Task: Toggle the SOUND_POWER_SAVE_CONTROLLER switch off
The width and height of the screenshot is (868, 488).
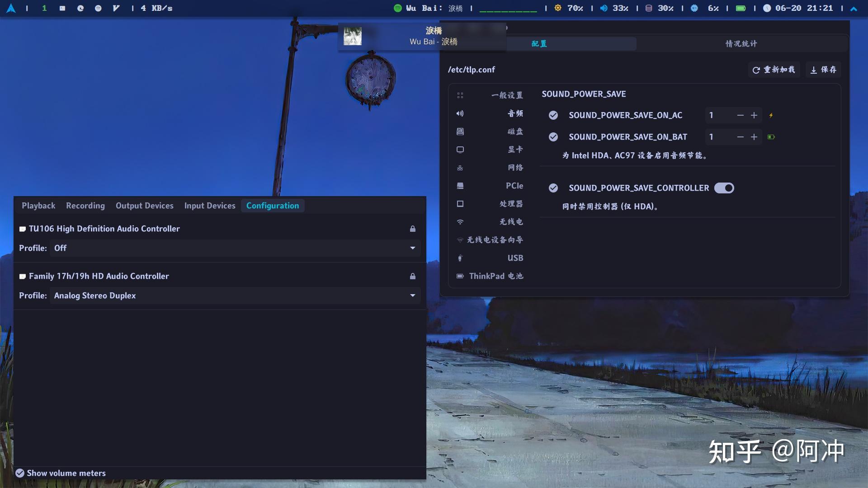Action: pos(724,188)
